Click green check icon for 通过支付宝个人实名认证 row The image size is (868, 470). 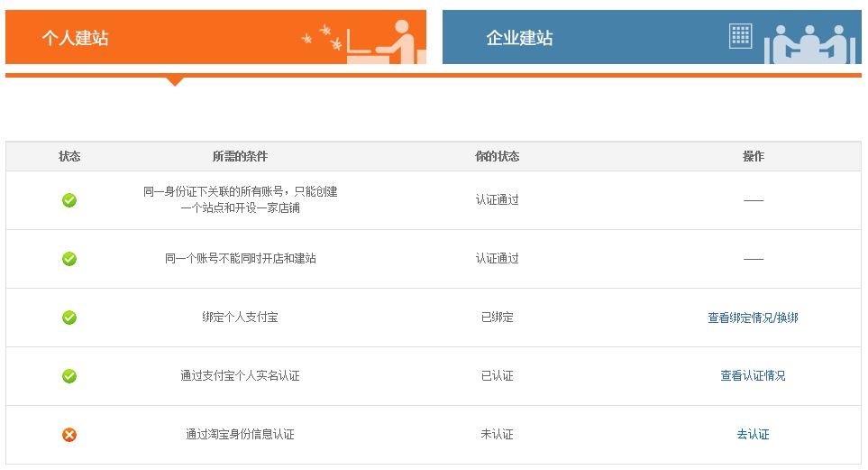coord(69,376)
